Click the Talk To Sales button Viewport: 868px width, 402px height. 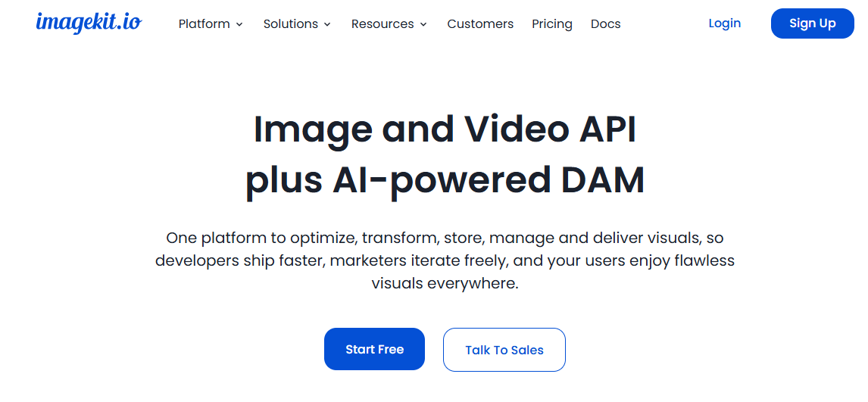(x=504, y=350)
